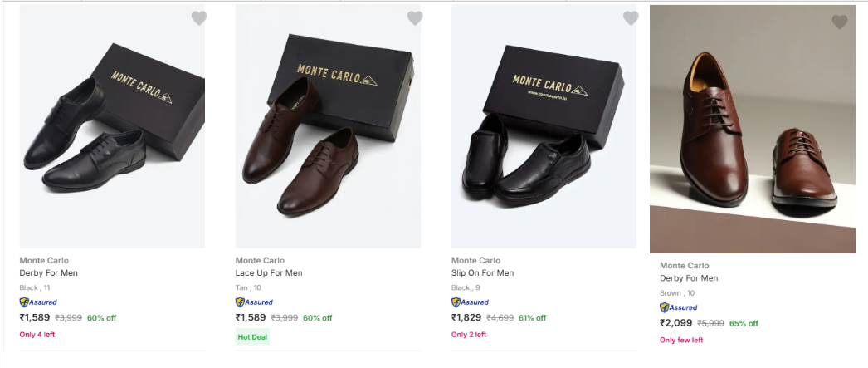868x368 pixels.
Task: Click the 'Hot Deal' tag
Action: point(252,336)
